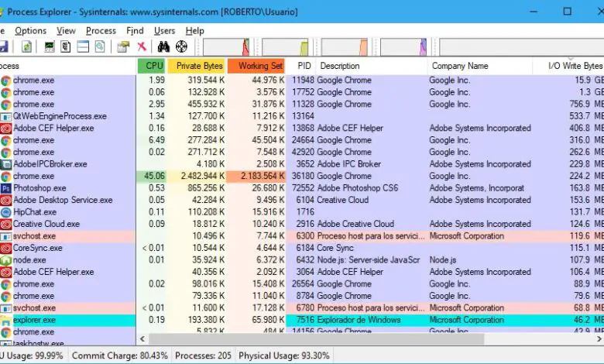The image size is (604, 364).
Task: Click PID 72552 cell
Action: click(x=303, y=188)
